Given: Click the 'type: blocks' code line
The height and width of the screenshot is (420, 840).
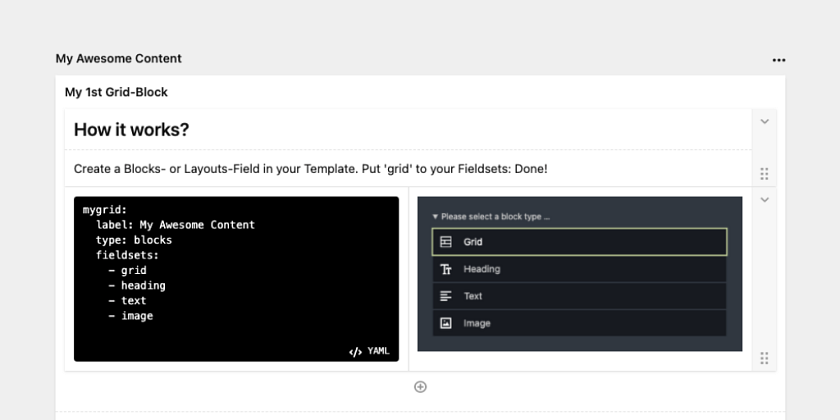Looking at the screenshot, I should click(134, 240).
